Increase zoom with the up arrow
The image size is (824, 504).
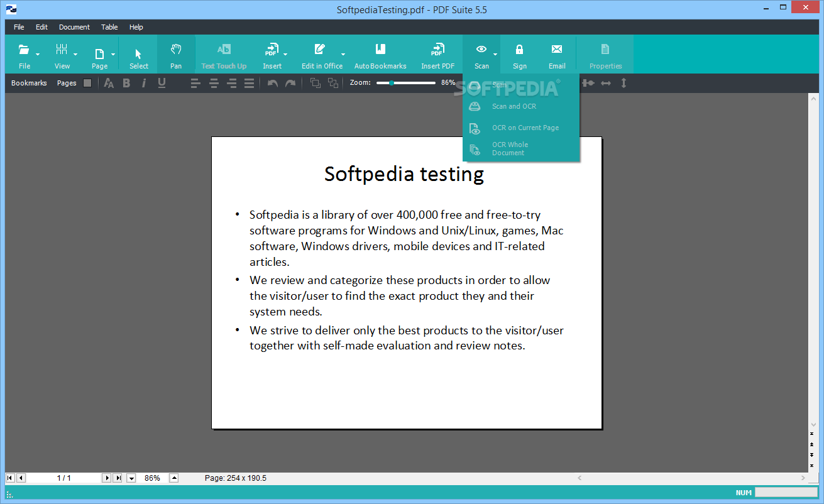[x=174, y=478]
